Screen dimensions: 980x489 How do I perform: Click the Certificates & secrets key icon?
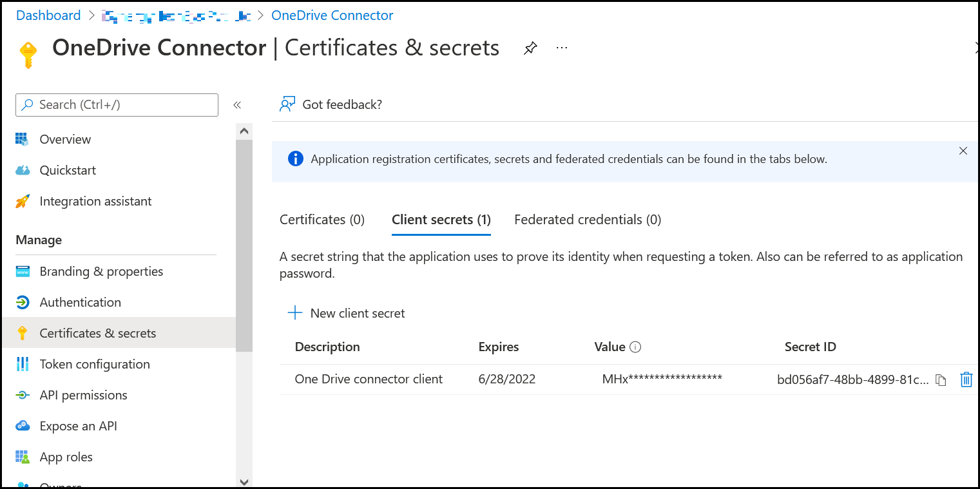pyautogui.click(x=23, y=333)
